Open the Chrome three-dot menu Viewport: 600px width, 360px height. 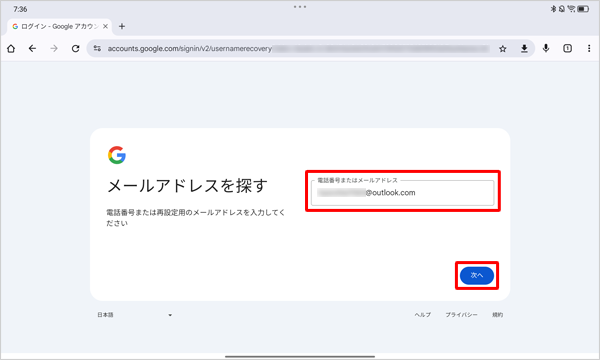[x=589, y=48]
